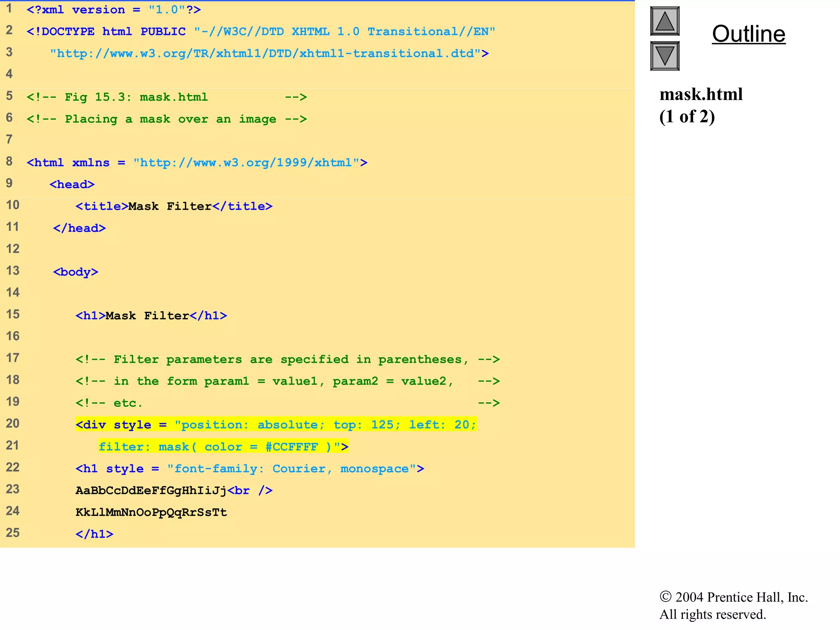
Task: Click the mask.html filename heading
Action: click(701, 95)
